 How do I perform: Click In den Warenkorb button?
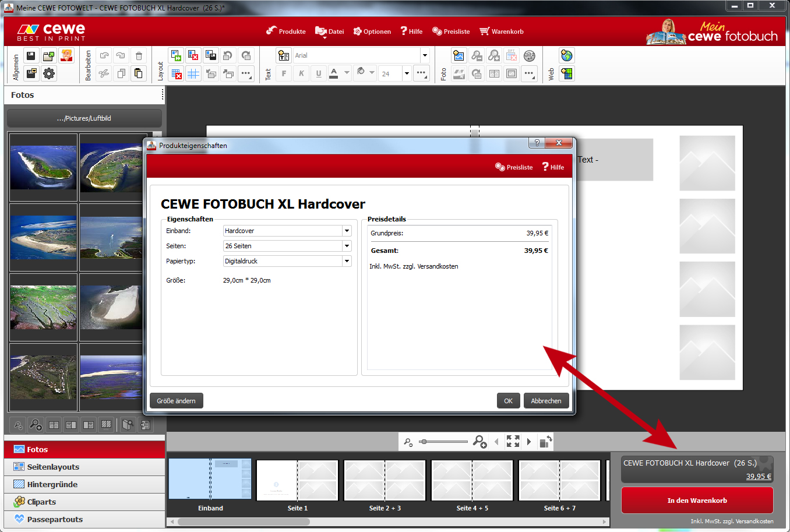click(x=697, y=501)
